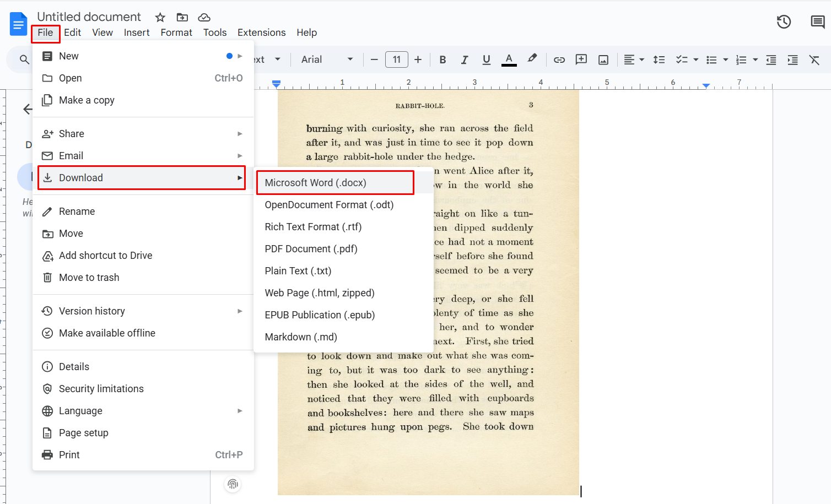
Task: Click the clear formatting icon
Action: click(x=814, y=59)
